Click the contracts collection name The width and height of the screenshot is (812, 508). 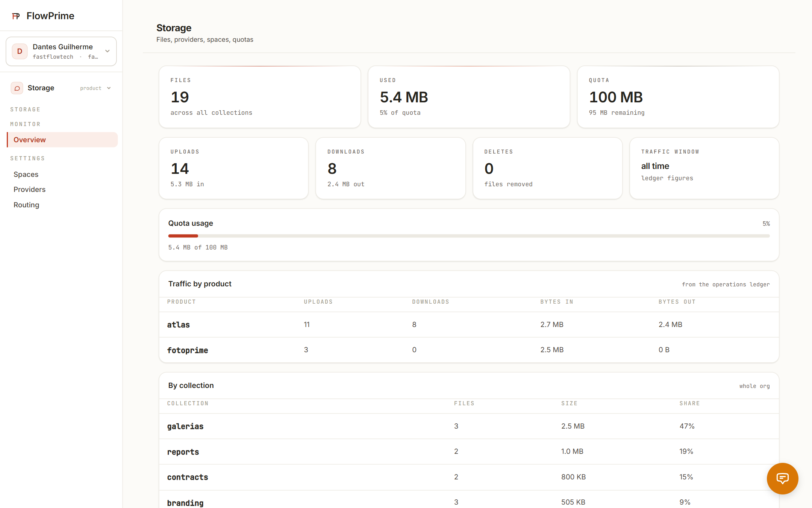pos(188,477)
